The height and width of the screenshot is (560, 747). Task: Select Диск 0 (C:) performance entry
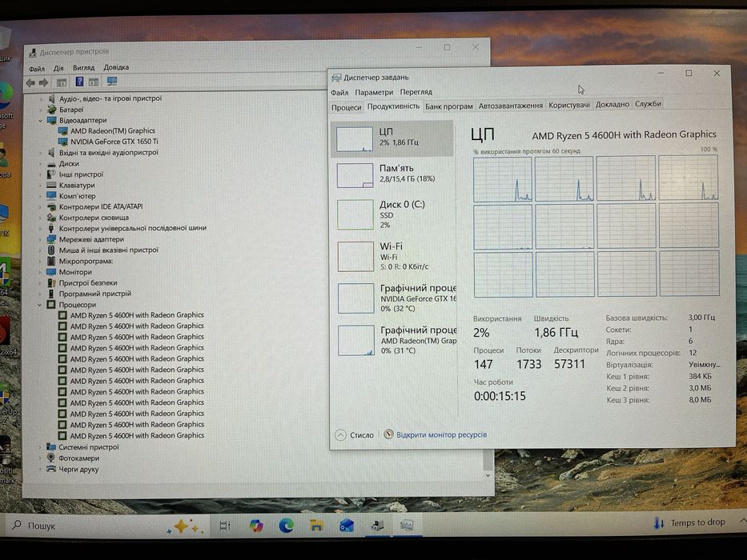coord(392,214)
